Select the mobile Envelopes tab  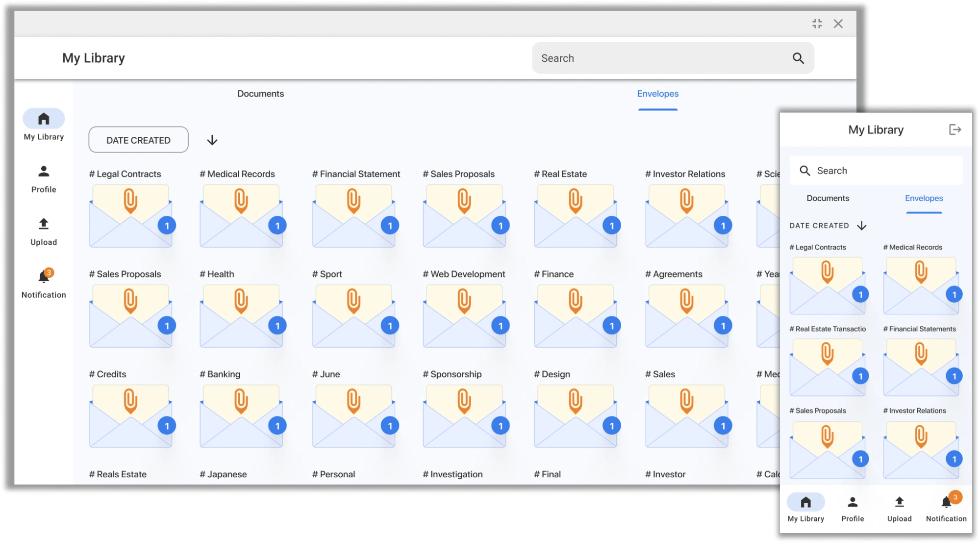click(x=924, y=198)
